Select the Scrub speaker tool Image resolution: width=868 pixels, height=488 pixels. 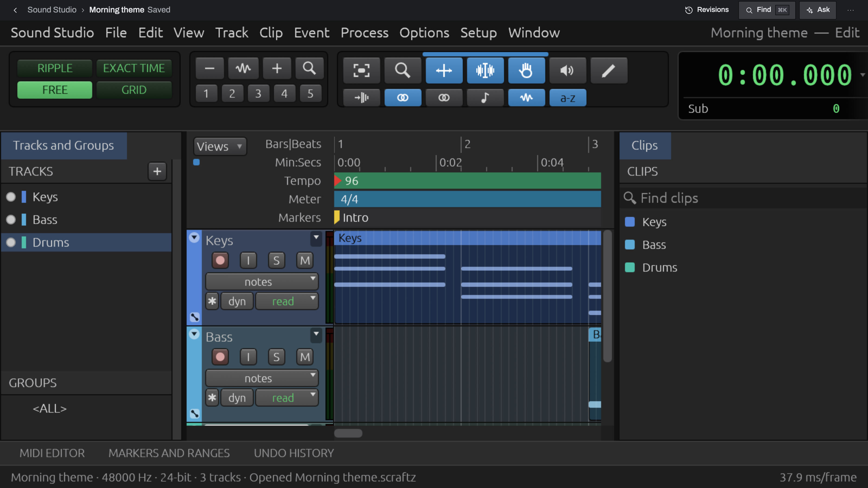pos(567,70)
